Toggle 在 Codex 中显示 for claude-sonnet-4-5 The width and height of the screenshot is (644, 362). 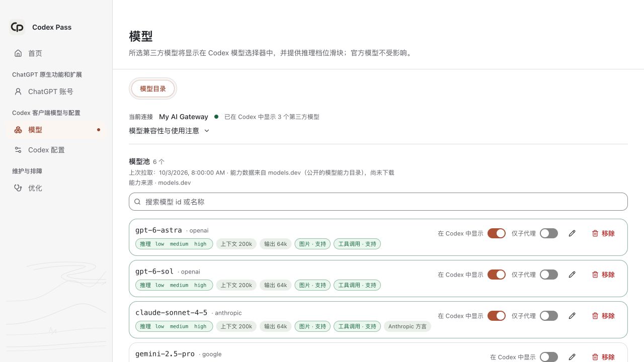point(497,316)
